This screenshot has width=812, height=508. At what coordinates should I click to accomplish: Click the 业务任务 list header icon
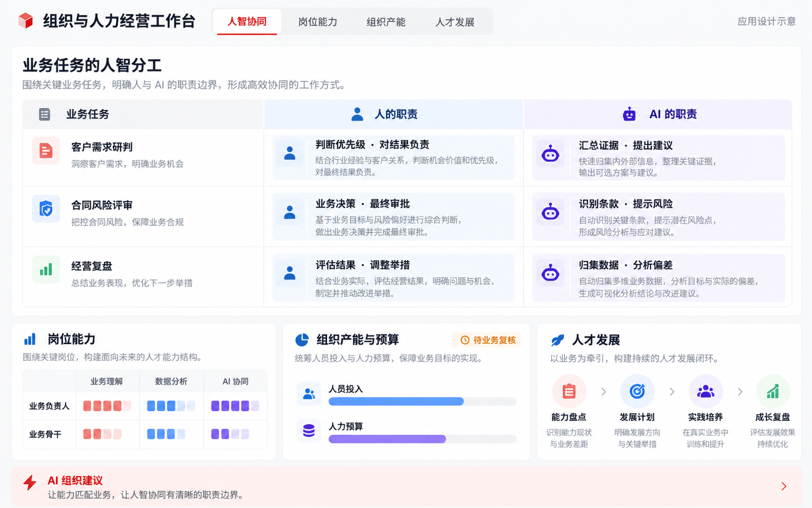[x=45, y=114]
